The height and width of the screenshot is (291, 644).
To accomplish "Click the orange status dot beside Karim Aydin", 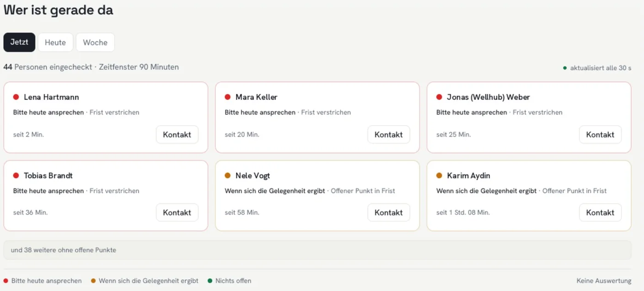I will [439, 176].
